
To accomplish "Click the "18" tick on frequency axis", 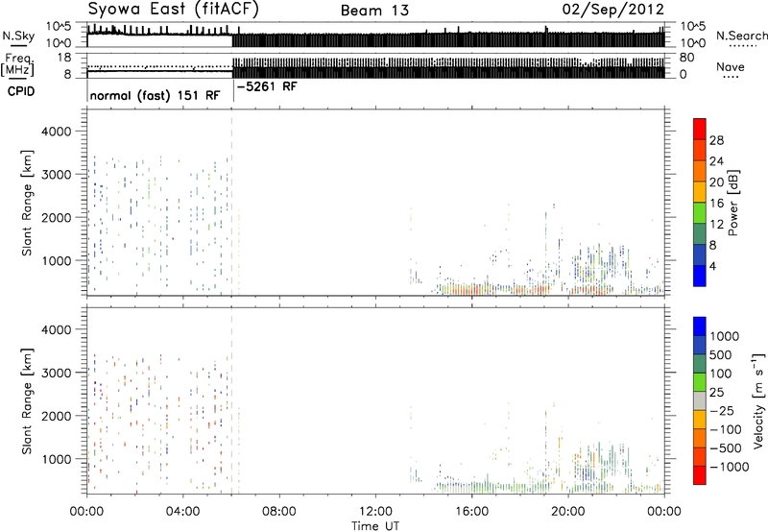I will tap(64, 58).
